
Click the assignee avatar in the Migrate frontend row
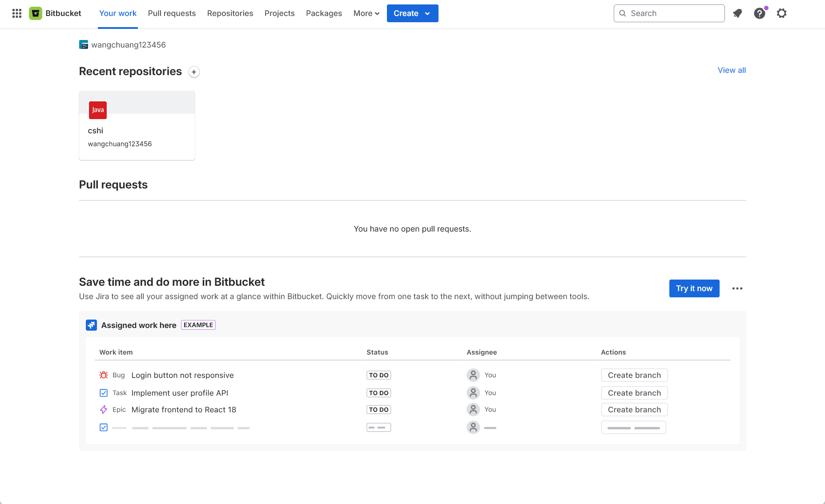(473, 409)
